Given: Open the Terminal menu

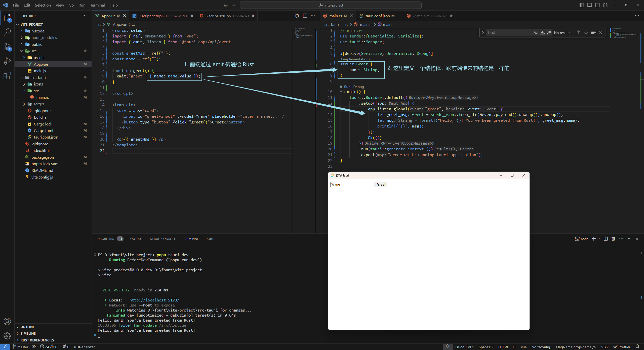Looking at the screenshot, I should point(97,5).
